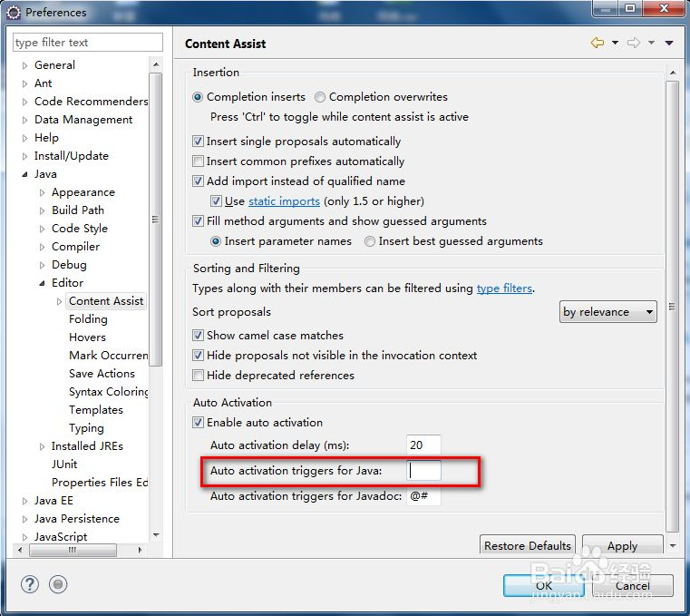
Task: Open the forward history dropdown arrow
Action: 651,44
